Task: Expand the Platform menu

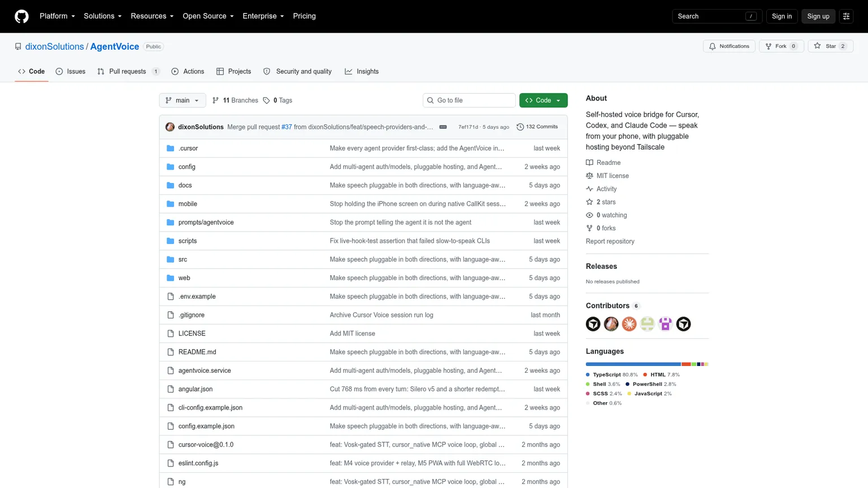Action: (x=57, y=16)
